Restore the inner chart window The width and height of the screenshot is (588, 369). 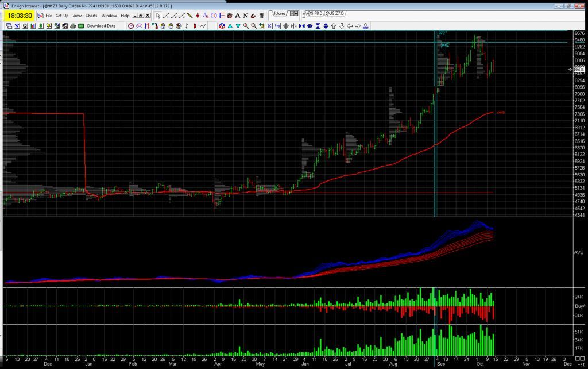(141, 16)
